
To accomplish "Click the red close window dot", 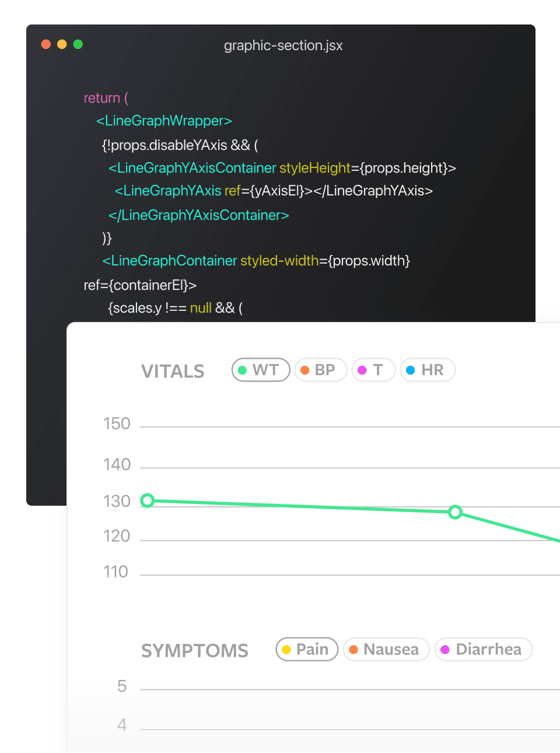I will 46,44.
